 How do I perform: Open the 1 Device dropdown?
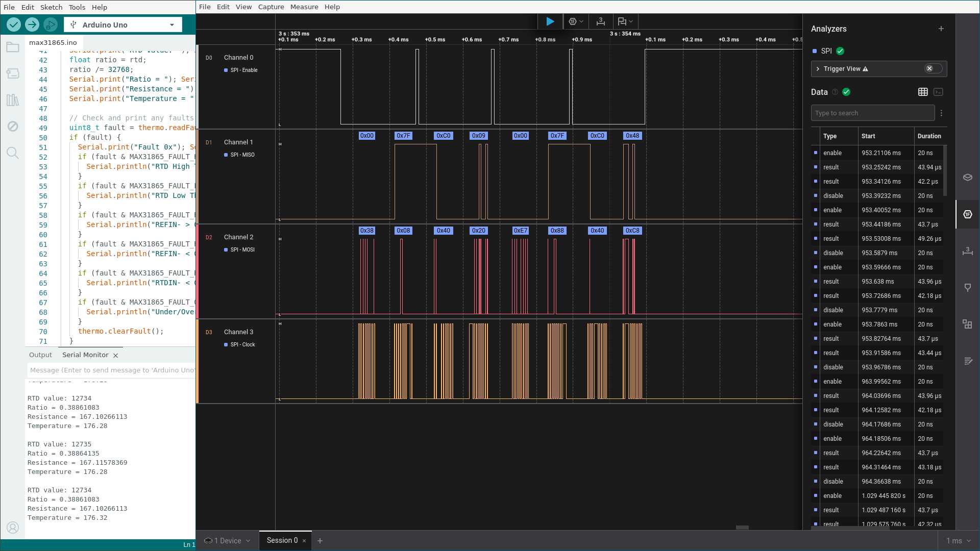(227, 541)
